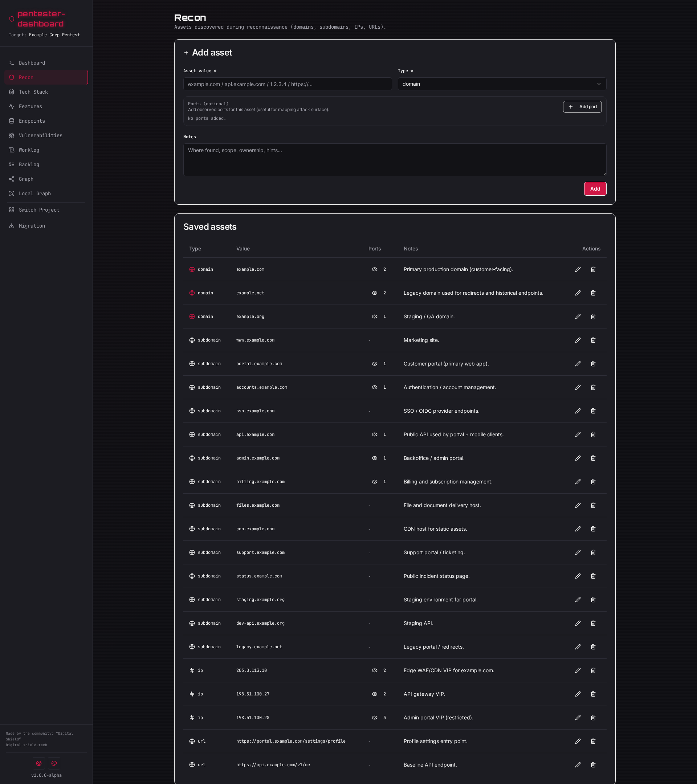
Task: Toggle ports visibility for example.com
Action: click(x=374, y=269)
